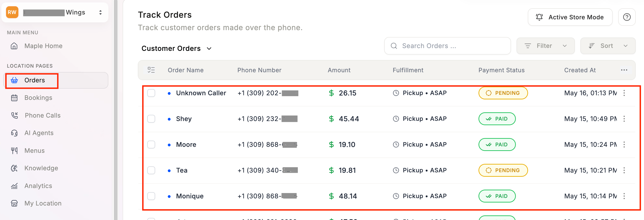The width and height of the screenshot is (644, 220).
Task: Open the Sort dropdown
Action: pyautogui.click(x=608, y=46)
